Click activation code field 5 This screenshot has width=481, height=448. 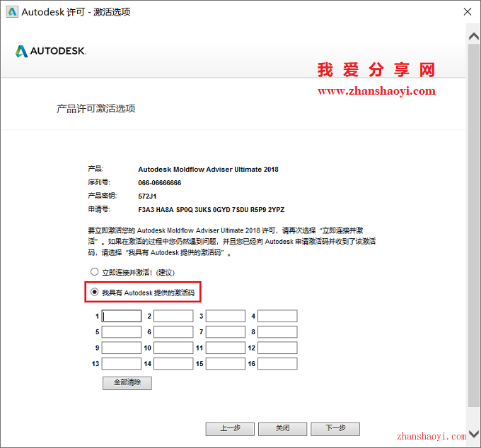point(122,332)
